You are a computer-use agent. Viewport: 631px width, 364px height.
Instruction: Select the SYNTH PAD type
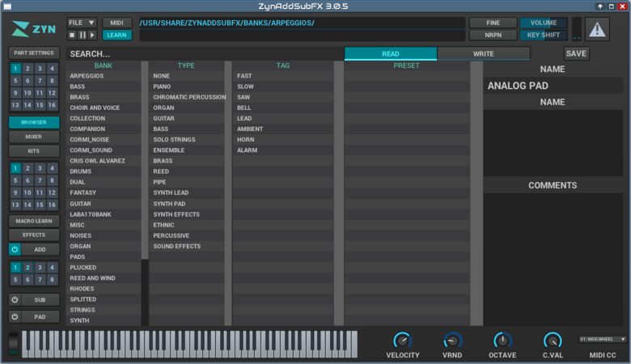tap(187, 204)
